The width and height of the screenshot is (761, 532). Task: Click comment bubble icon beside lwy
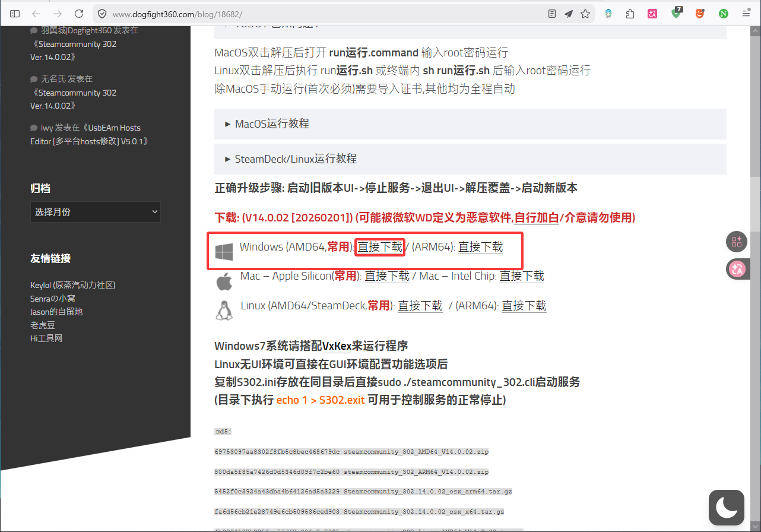coord(34,128)
